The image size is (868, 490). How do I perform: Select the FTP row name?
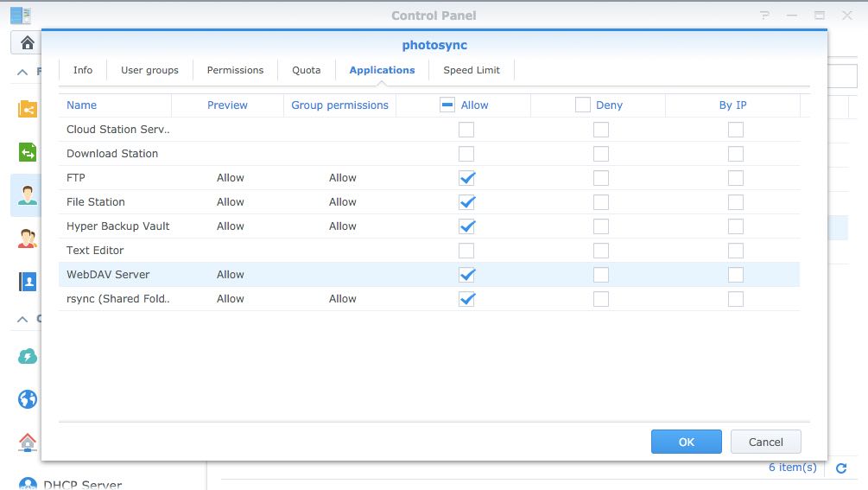(76, 178)
